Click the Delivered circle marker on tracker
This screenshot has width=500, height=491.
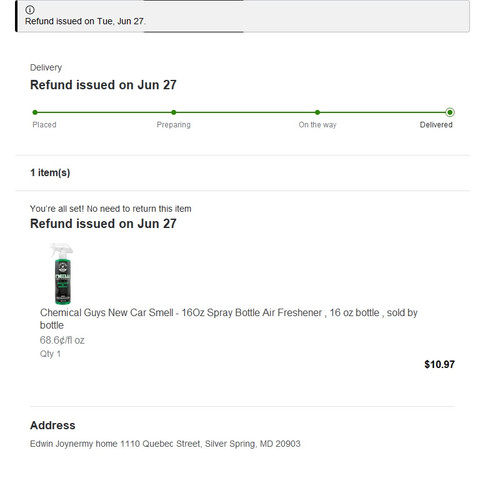pyautogui.click(x=450, y=112)
